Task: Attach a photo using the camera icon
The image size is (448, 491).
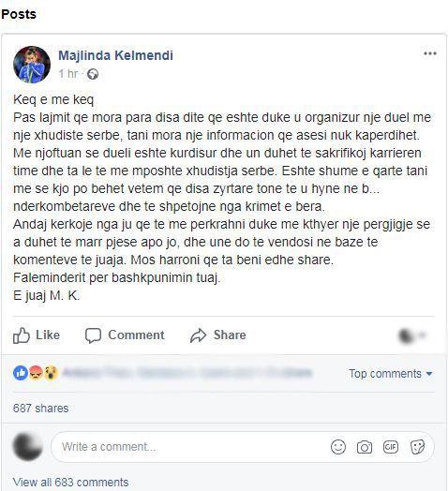Action: pos(365,447)
